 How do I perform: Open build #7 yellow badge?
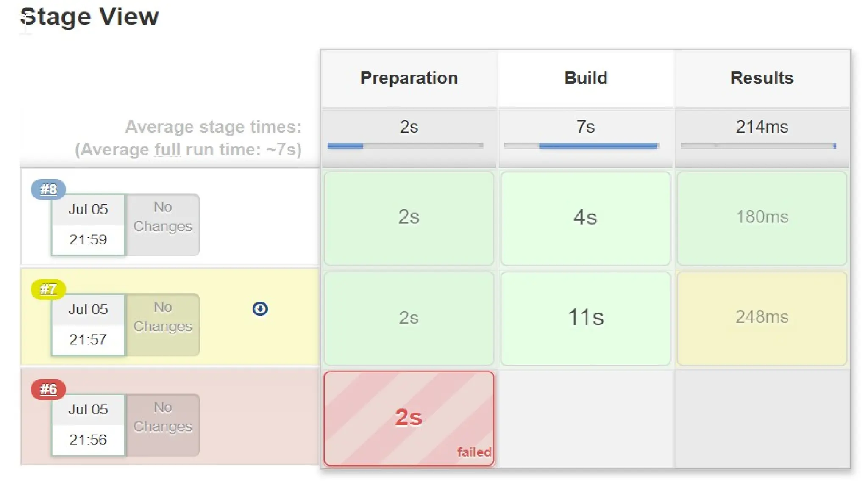48,289
